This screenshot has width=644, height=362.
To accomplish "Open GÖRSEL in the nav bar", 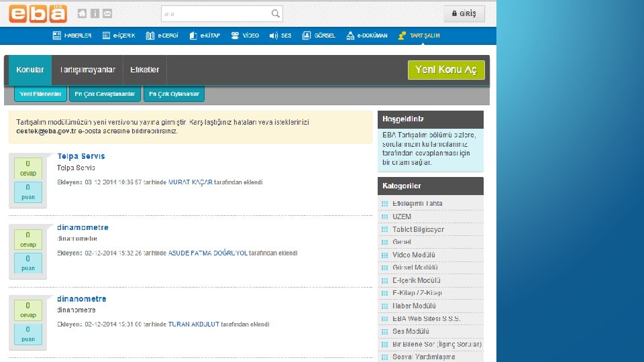I will [x=319, y=36].
